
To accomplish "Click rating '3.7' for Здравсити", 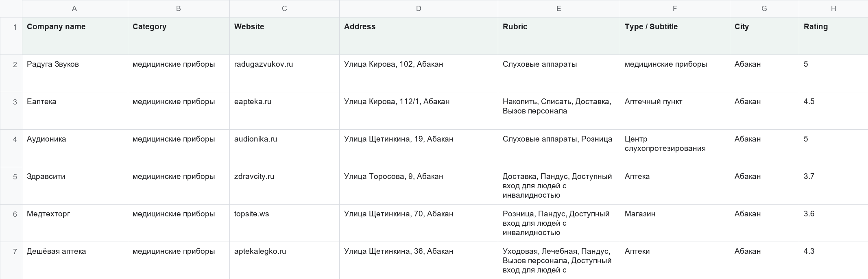I will [x=833, y=185].
